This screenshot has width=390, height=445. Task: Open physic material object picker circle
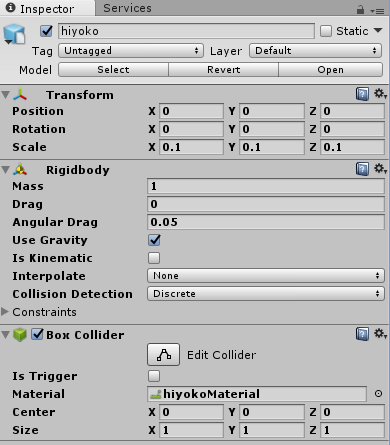378,394
